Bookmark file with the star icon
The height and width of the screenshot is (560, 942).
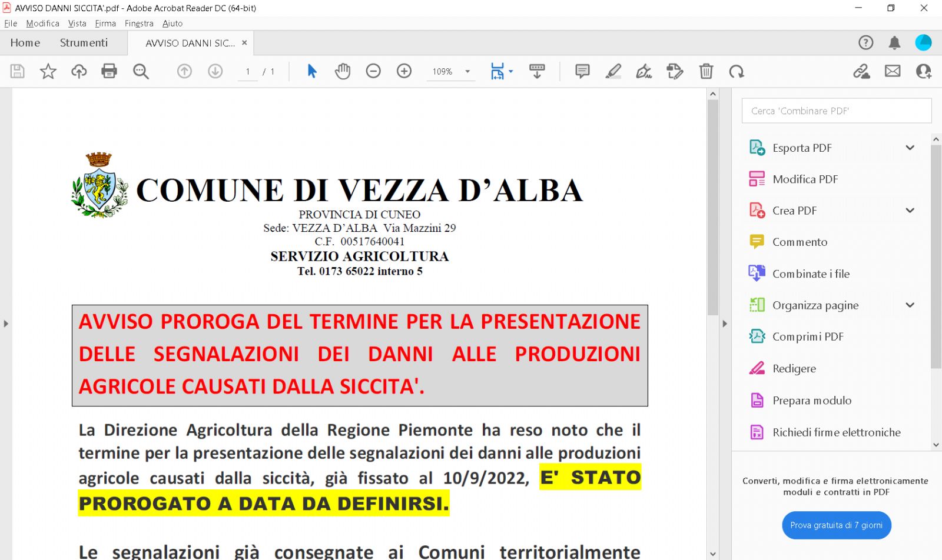pos(48,71)
